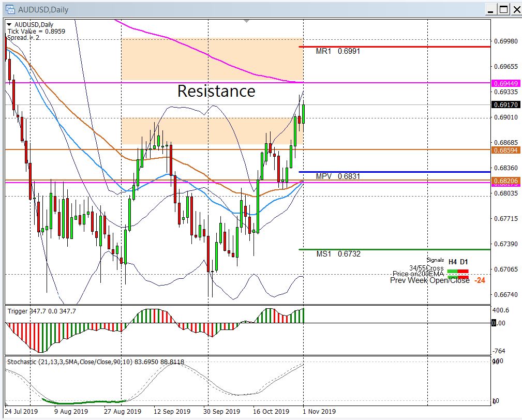Click the green 34/55Cross H4 signal box
Viewport: 522px width, 420px height.
452,271
